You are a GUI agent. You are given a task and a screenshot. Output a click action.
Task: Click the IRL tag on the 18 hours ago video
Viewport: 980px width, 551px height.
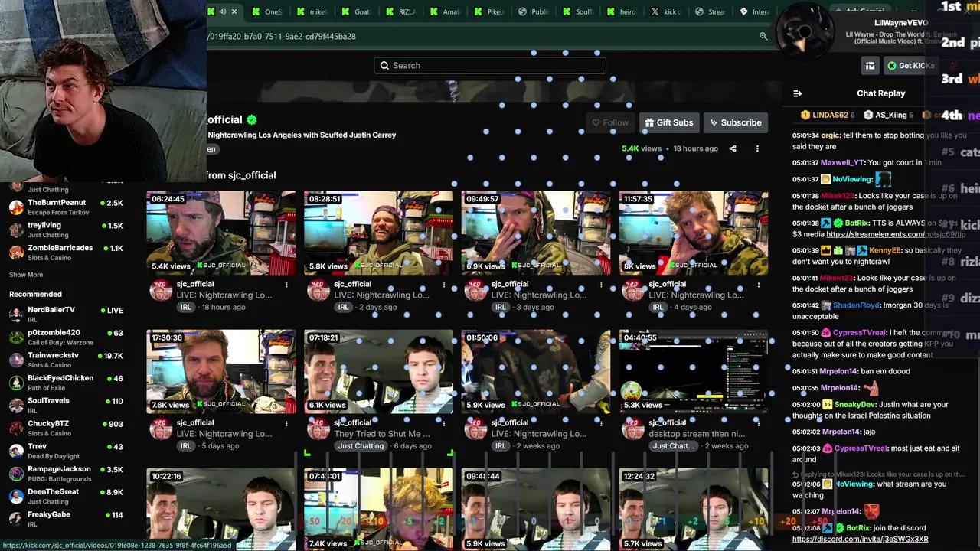point(186,307)
